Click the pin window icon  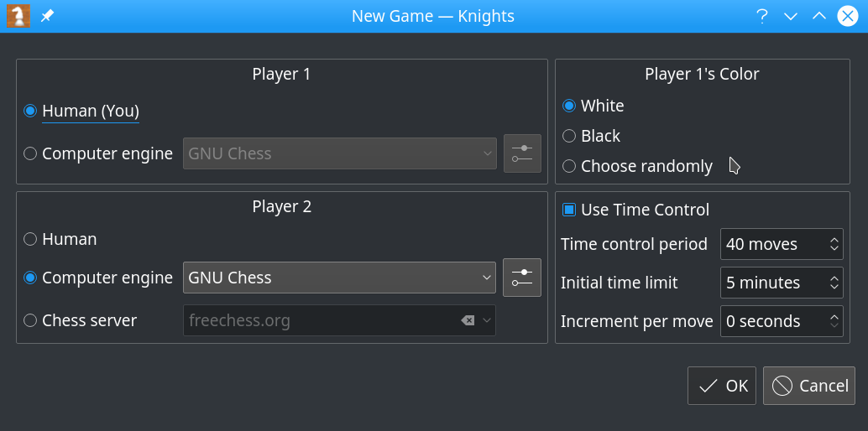click(48, 16)
